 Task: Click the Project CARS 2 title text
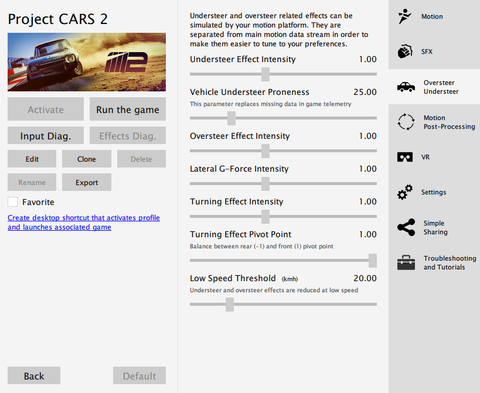tap(58, 19)
